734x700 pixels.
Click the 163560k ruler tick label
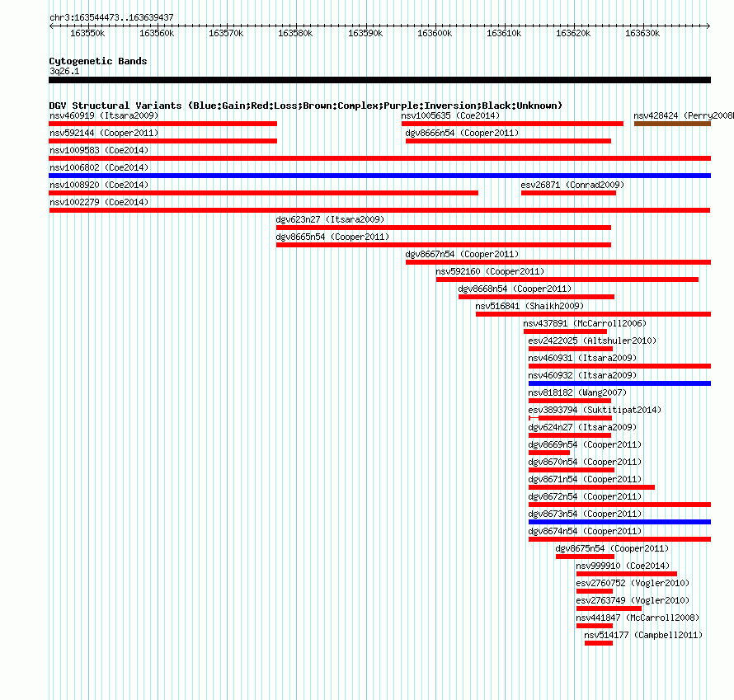(x=157, y=33)
